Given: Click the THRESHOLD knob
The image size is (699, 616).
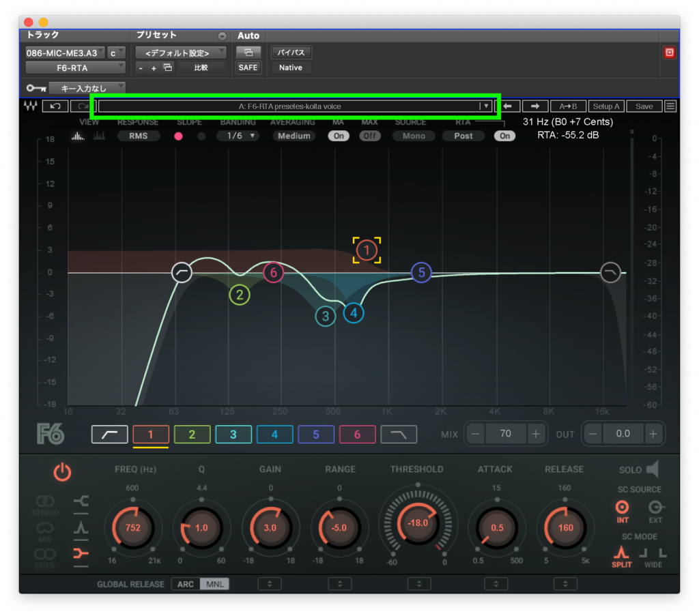Looking at the screenshot, I should (417, 523).
